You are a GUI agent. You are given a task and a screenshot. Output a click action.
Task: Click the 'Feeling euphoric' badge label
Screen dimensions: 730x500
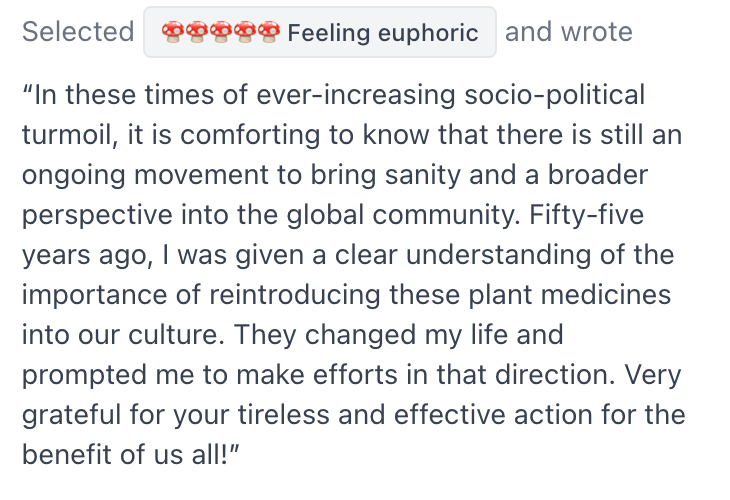coord(383,33)
